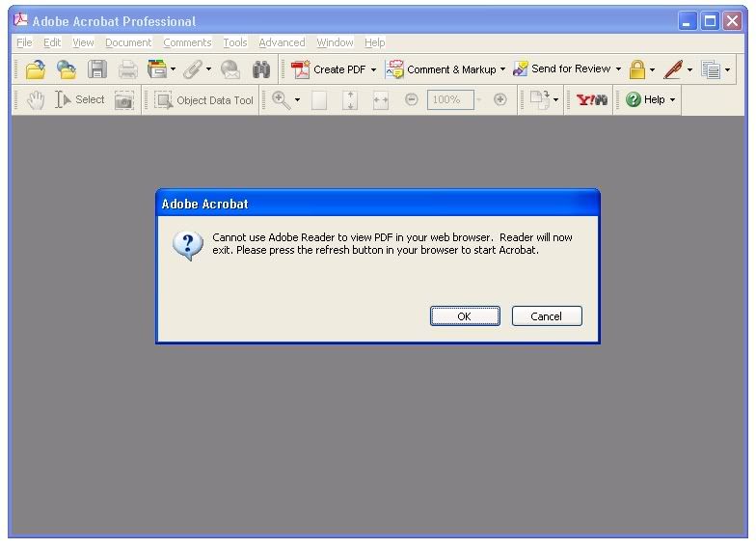Viewport: 756px width, 548px height.
Task: Expand the Send for Review dropdown arrow
Action: click(619, 69)
